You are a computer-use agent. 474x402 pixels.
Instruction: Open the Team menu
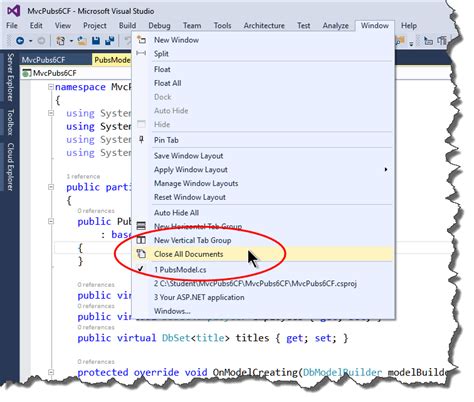click(192, 26)
